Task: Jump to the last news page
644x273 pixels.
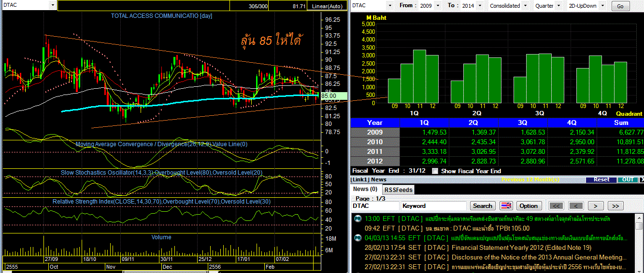Action: coord(615,206)
